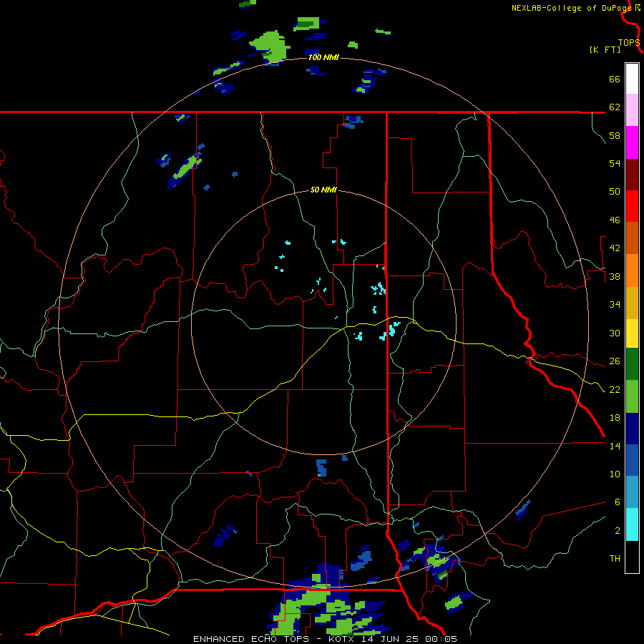Click the white swatch in the tops legend
This screenshot has height=644, width=644.
click(x=632, y=79)
